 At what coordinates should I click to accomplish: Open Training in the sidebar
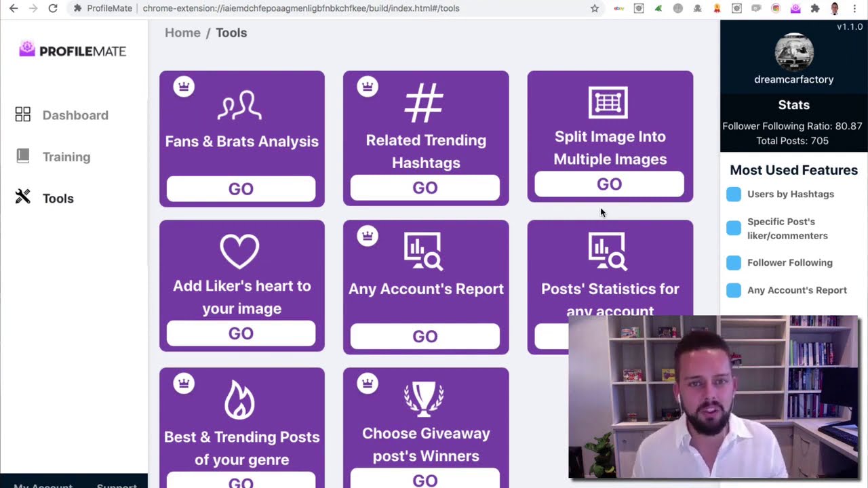coord(66,157)
